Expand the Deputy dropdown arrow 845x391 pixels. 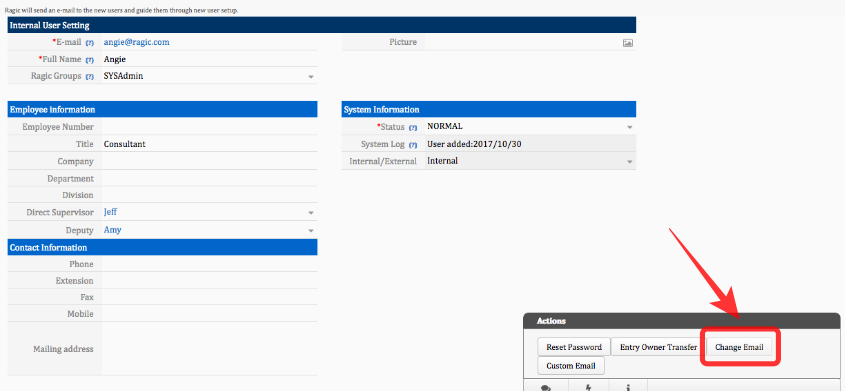pos(311,231)
